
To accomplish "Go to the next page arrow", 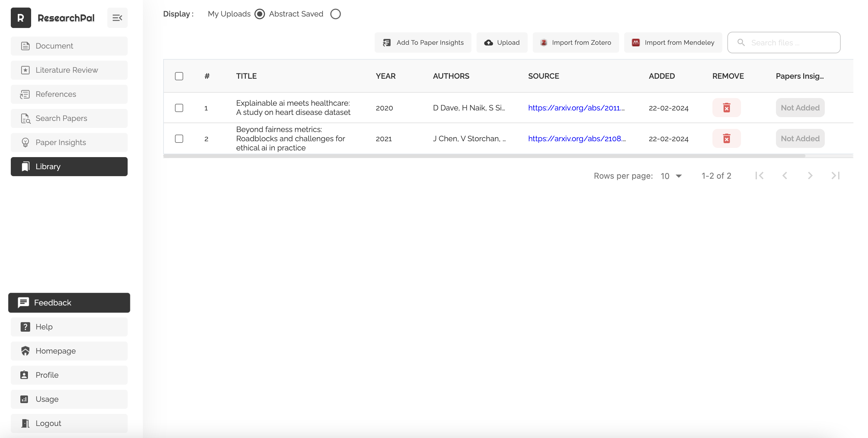I will (810, 176).
